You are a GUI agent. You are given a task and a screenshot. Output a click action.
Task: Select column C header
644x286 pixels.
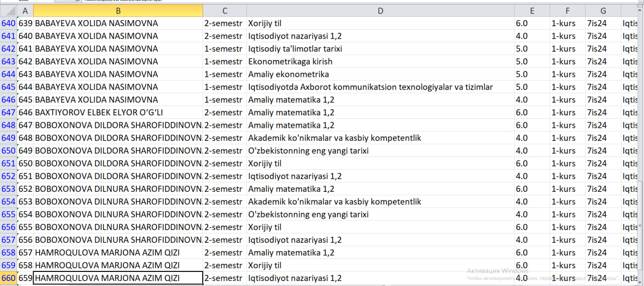point(225,11)
